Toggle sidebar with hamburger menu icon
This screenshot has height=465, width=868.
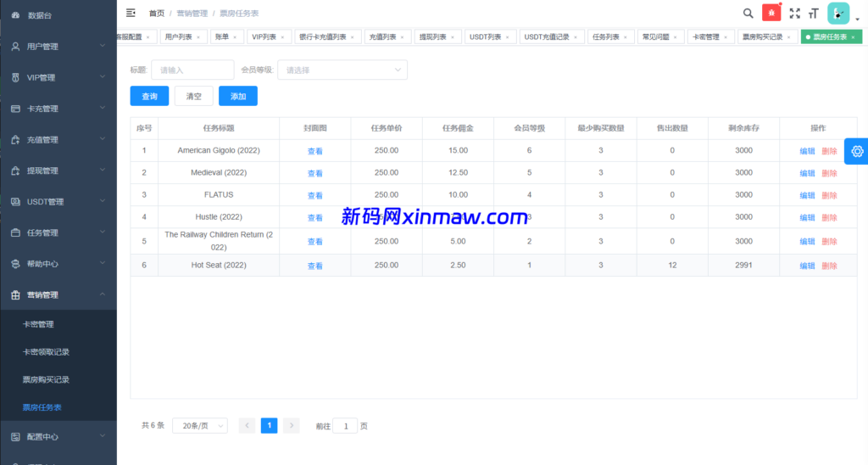pyautogui.click(x=131, y=13)
